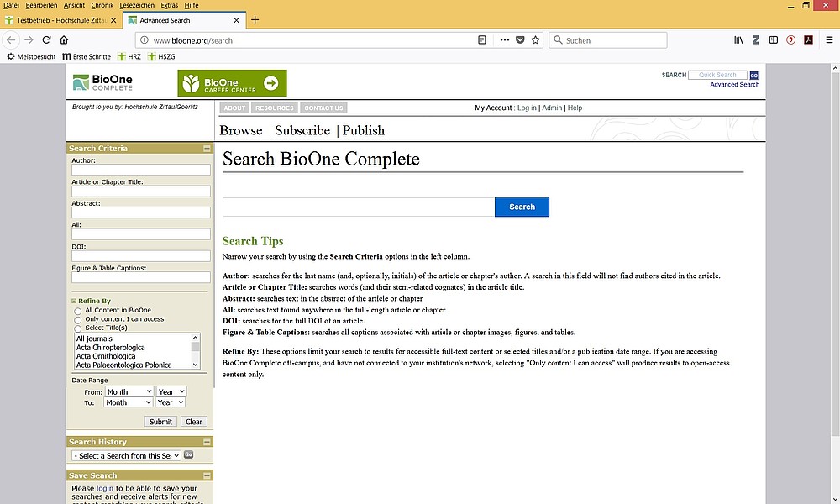Toggle reader view icon in address bar
Image resolution: width=840 pixels, height=504 pixels.
pyautogui.click(x=482, y=39)
